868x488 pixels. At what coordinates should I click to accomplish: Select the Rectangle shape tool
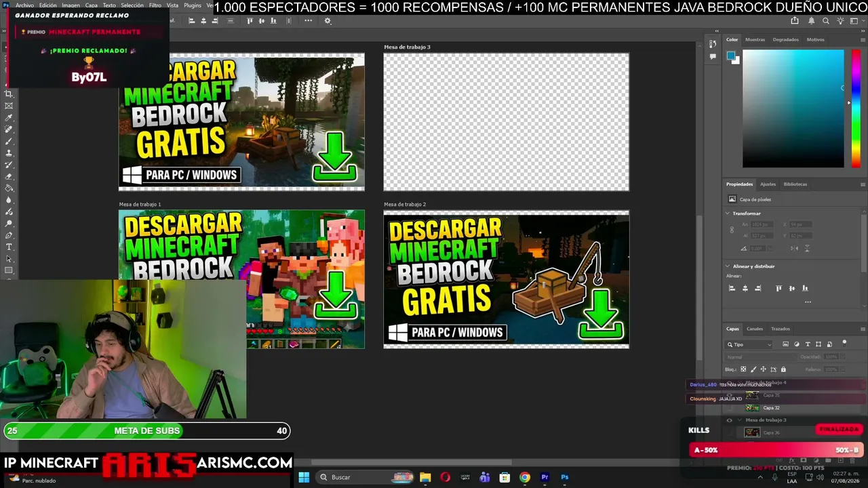click(9, 270)
